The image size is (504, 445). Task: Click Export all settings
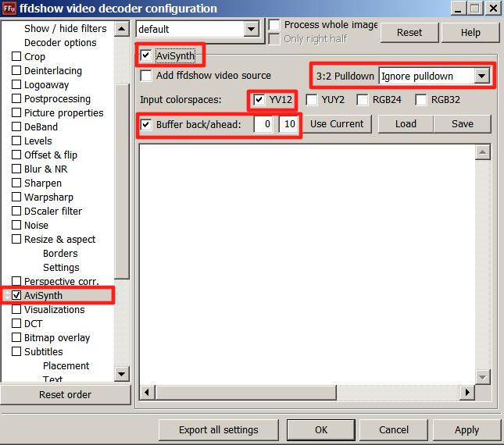(219, 430)
